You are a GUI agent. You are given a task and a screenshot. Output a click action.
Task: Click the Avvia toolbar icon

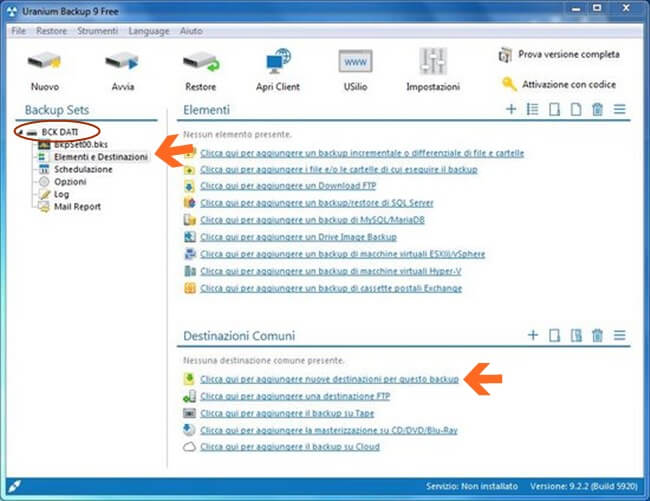pyautogui.click(x=123, y=62)
